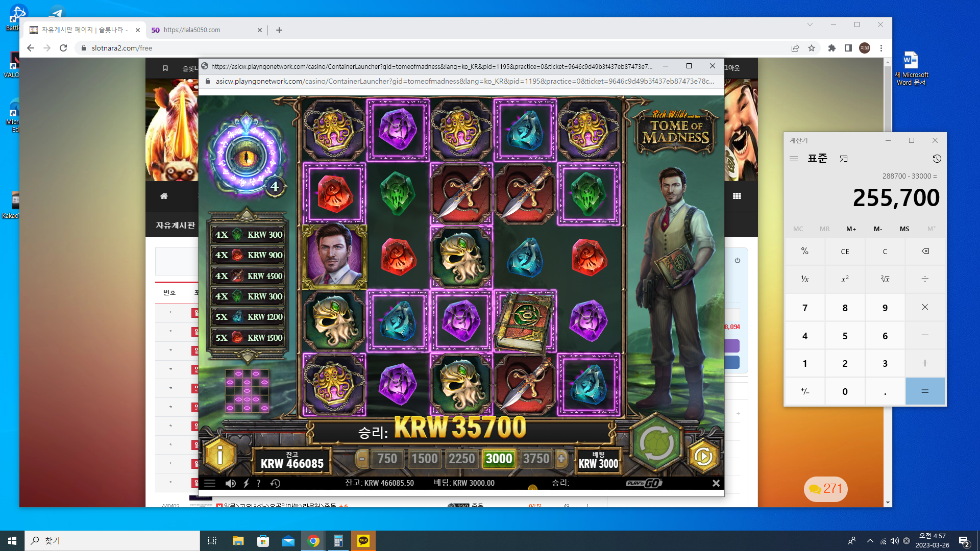The width and height of the screenshot is (980, 551).
Task: Open the Microsoft Word document on desktop
Action: point(911,68)
